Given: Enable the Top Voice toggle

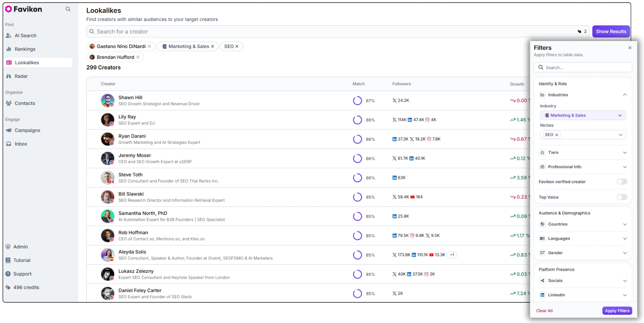Looking at the screenshot, I should click(x=622, y=197).
